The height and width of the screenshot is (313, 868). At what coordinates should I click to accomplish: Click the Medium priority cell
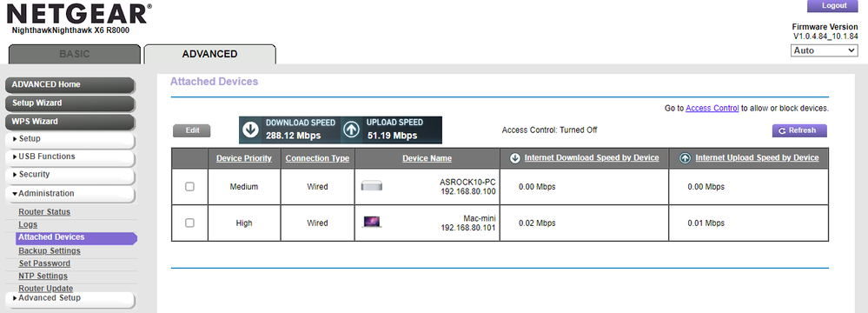244,187
